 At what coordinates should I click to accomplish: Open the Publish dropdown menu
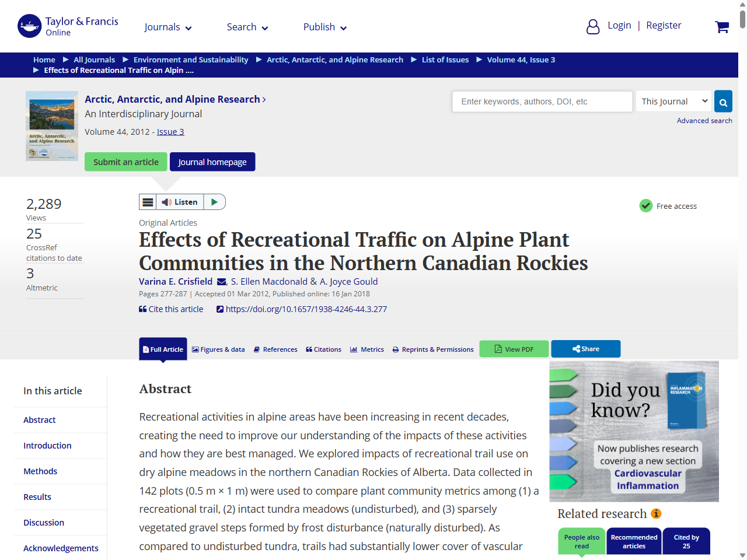[x=324, y=27]
